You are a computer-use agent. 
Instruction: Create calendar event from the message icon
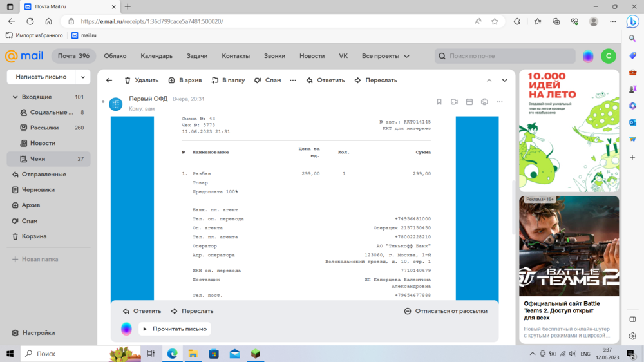469,102
